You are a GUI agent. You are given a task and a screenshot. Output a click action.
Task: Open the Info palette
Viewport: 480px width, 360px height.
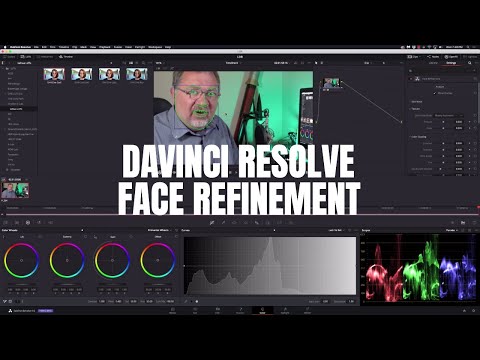[x=474, y=222]
